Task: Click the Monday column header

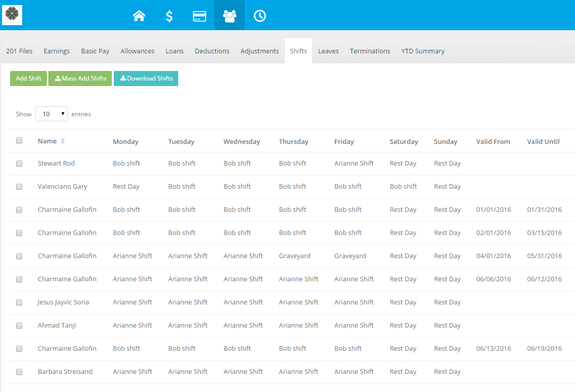Action: [x=125, y=141]
